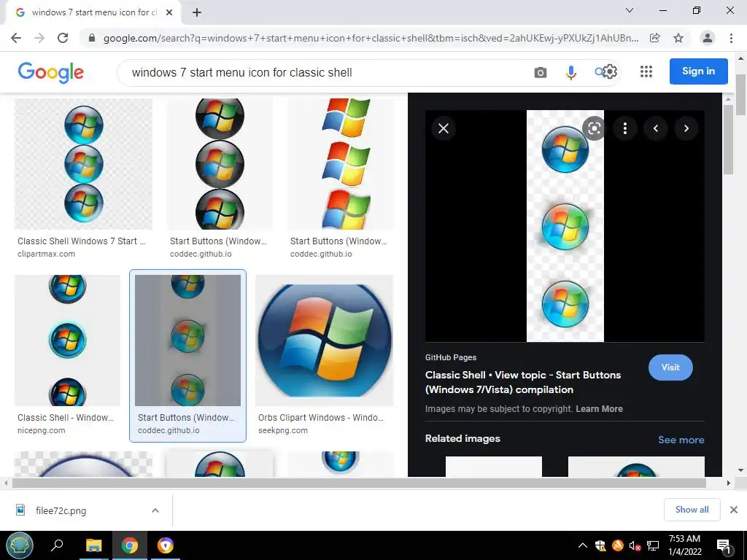Viewport: 747px width, 560px height.
Task: Open the notification center icon
Action: pos(724,546)
